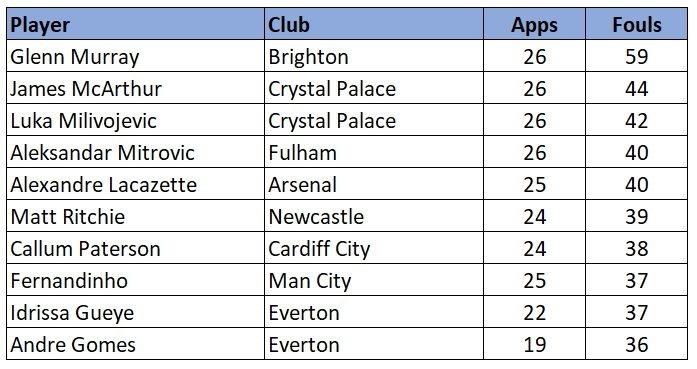
Task: Click the Fulham club cell
Action: coord(374,152)
